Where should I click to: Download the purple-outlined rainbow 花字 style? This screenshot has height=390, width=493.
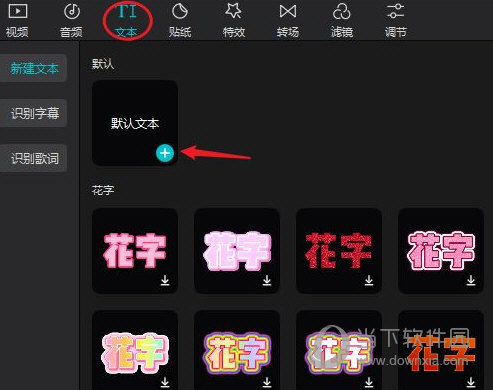(x=267, y=382)
